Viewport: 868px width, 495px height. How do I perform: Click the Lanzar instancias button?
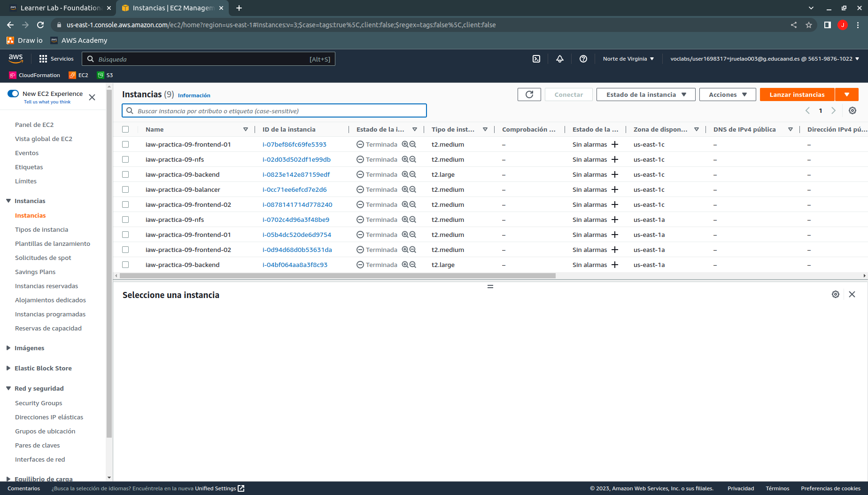pos(797,94)
